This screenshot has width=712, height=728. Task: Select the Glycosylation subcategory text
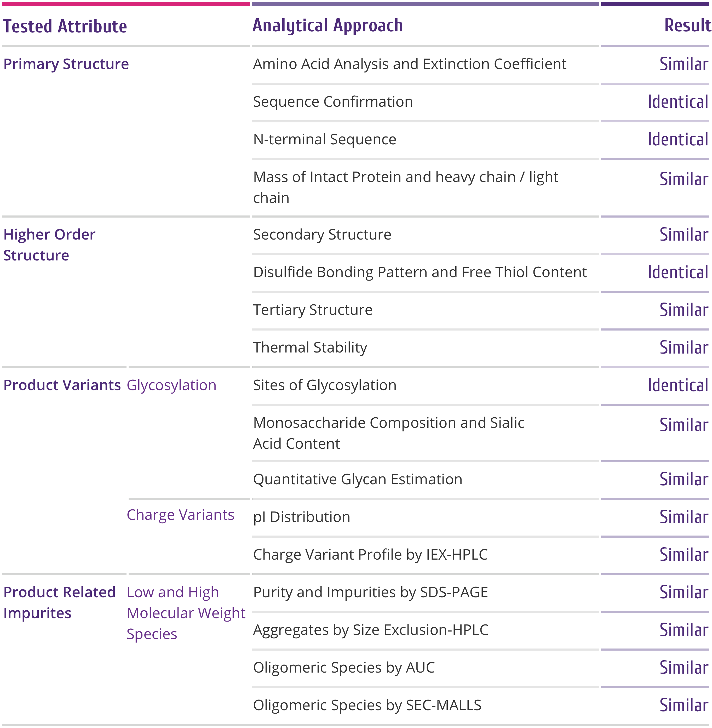pyautogui.click(x=171, y=385)
